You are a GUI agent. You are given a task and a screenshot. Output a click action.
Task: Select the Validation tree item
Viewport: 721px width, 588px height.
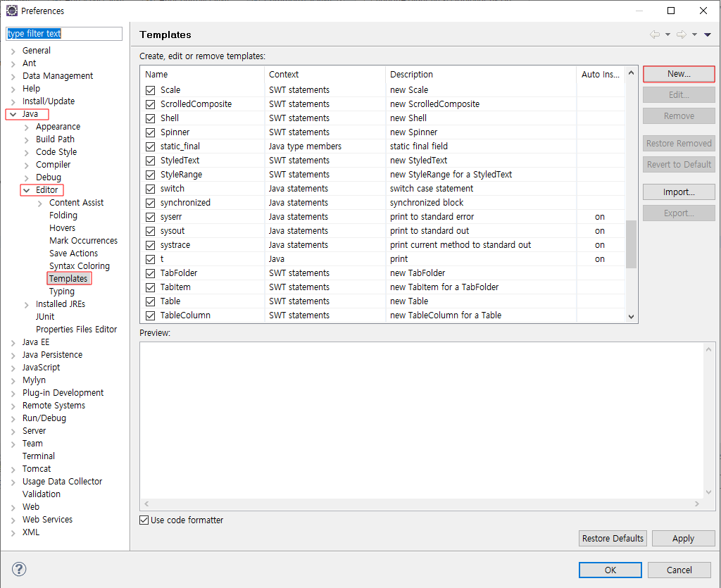[42, 494]
